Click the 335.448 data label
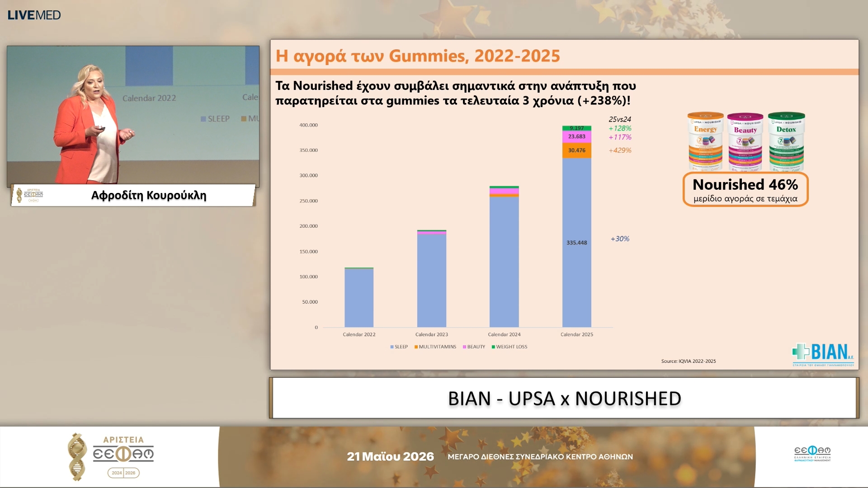Viewport: 868px width, 488px height. pyautogui.click(x=577, y=243)
